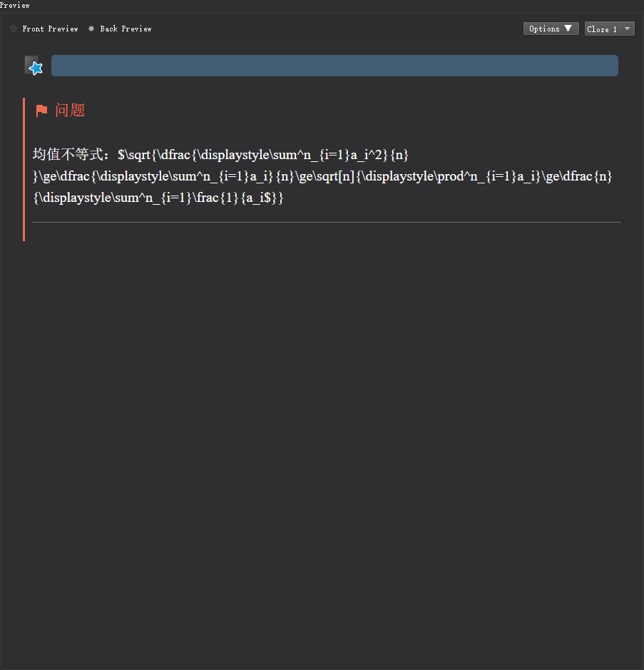Click the horizontal divider below the formula
The height and width of the screenshot is (670, 644).
pyautogui.click(x=326, y=223)
